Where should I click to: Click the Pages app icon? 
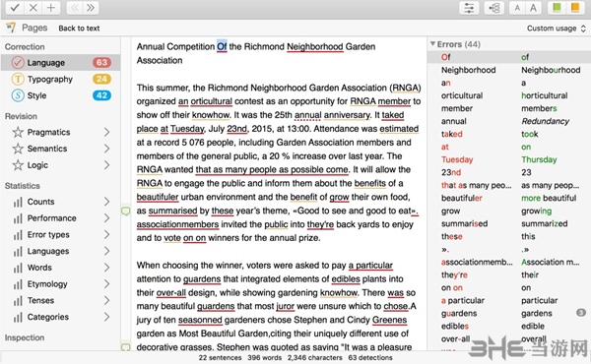coord(11,28)
